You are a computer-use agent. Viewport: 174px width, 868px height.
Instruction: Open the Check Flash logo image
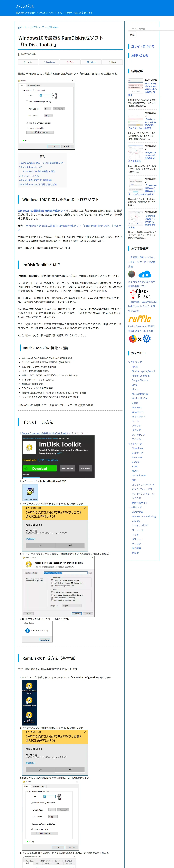tap(141, 294)
